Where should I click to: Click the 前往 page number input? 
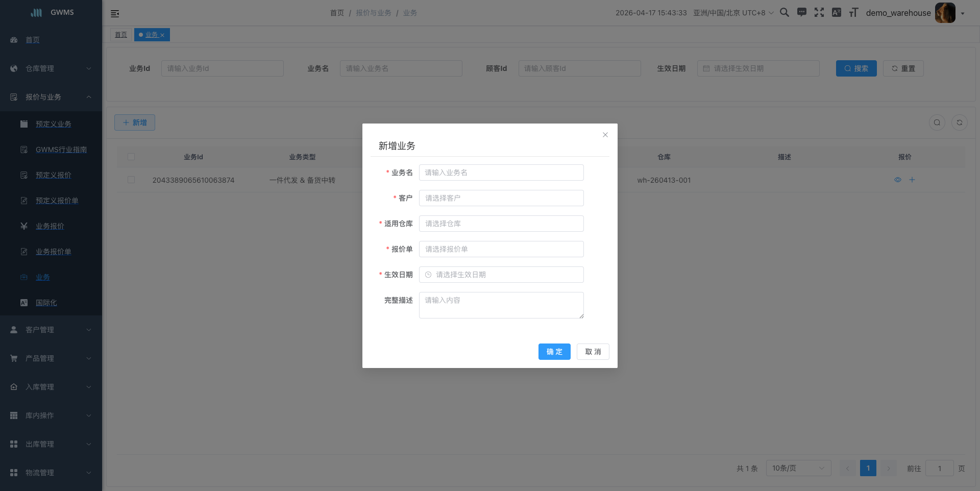(940, 468)
